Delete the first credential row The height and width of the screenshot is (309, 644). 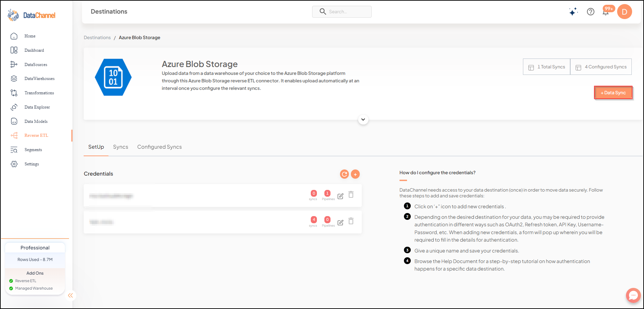point(351,194)
